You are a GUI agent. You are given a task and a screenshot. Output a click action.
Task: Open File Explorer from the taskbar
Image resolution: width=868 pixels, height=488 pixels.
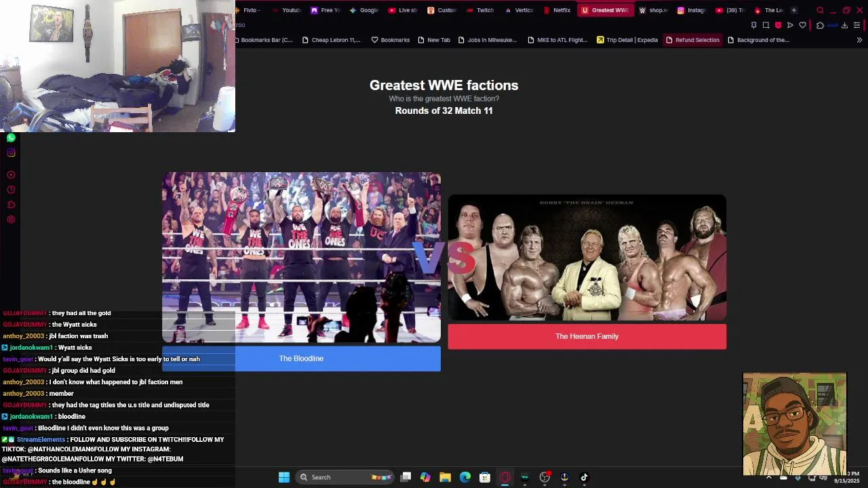[x=445, y=477]
